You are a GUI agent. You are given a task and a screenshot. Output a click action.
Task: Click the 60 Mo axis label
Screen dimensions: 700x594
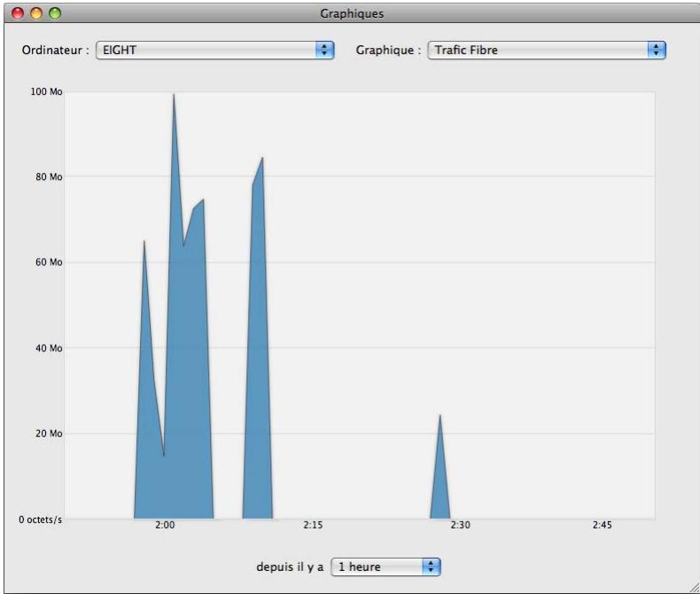49,262
